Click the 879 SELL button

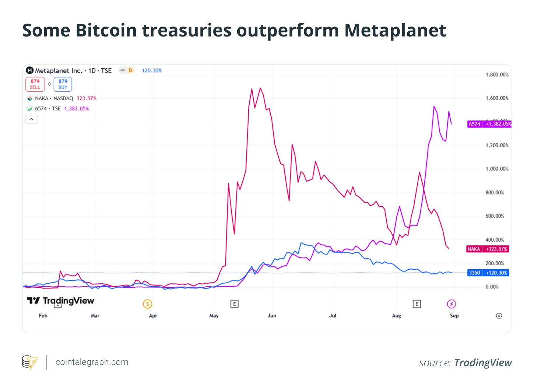click(35, 84)
